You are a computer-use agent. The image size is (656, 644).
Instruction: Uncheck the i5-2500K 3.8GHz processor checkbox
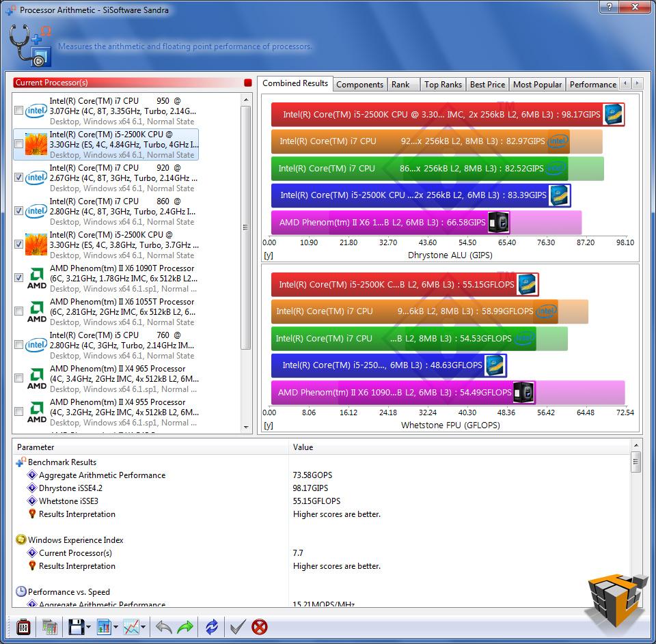pos(19,244)
